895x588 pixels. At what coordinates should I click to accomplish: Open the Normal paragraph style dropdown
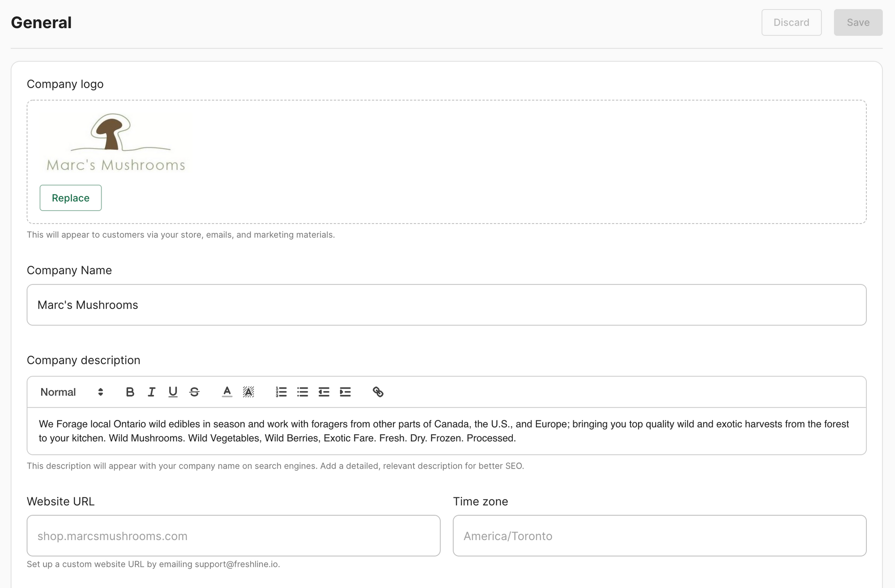coord(72,392)
